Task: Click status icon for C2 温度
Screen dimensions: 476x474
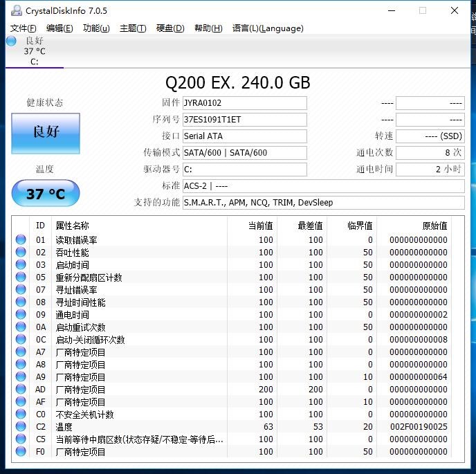Action: [x=21, y=426]
